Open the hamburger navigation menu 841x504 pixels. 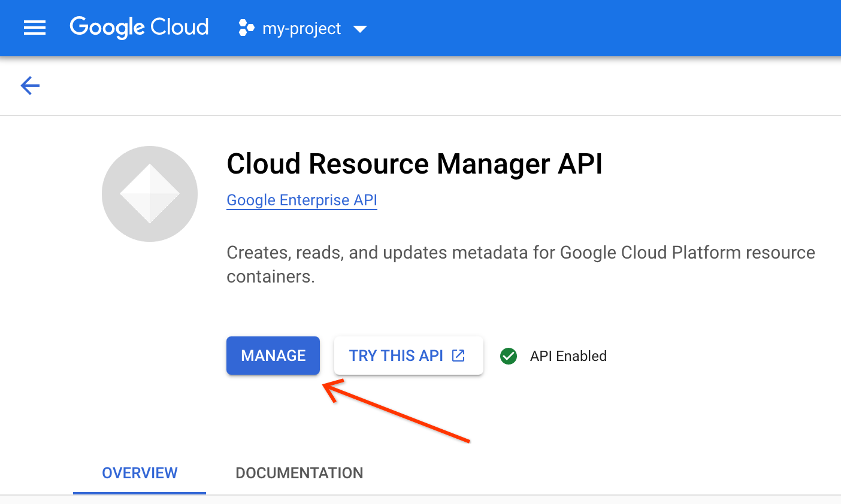point(35,28)
